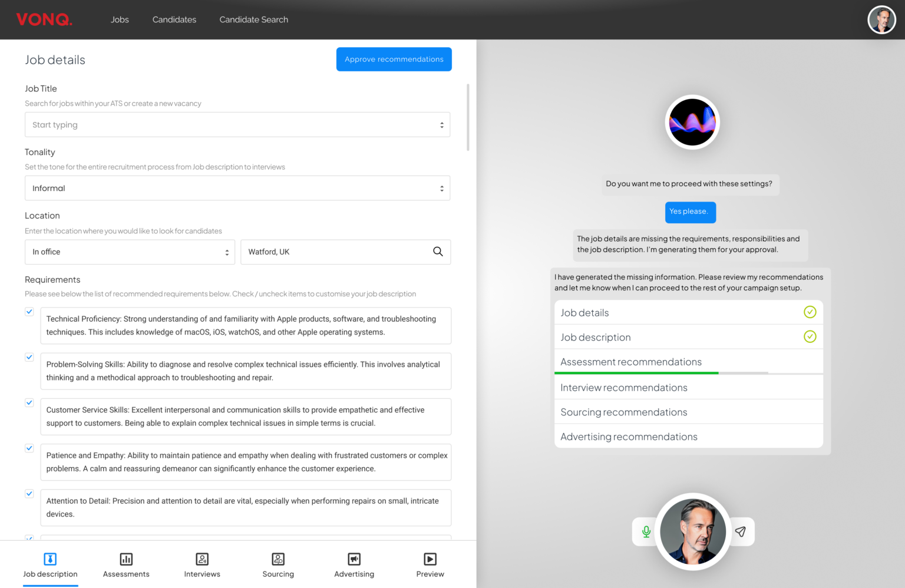The width and height of the screenshot is (905, 588).
Task: Activate the microphone icon next to avatar
Action: (x=646, y=531)
